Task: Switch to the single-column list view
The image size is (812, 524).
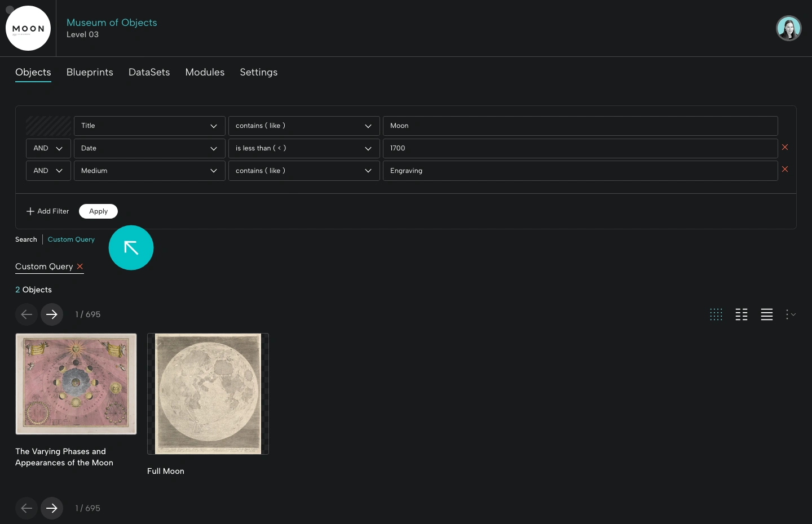Action: coord(766,314)
